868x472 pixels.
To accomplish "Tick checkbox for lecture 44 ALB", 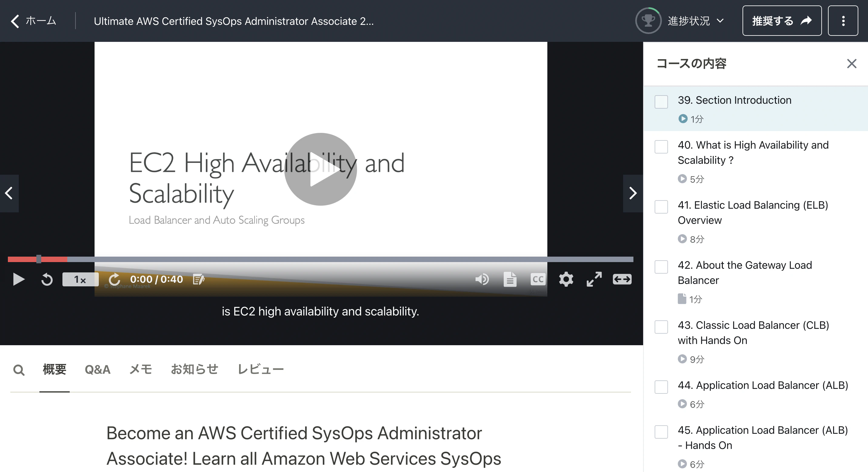I will click(x=661, y=387).
